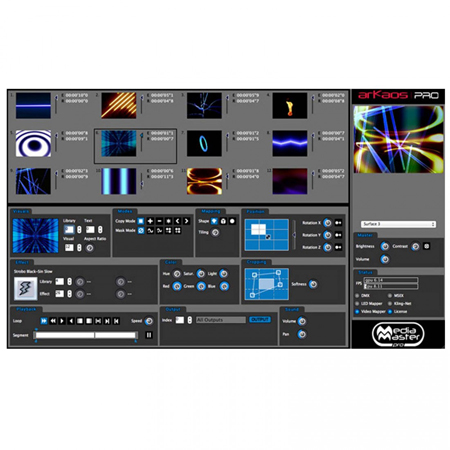Select visual 5 white concentric rings thumbnail
This screenshot has height=450, width=450.
(33, 143)
